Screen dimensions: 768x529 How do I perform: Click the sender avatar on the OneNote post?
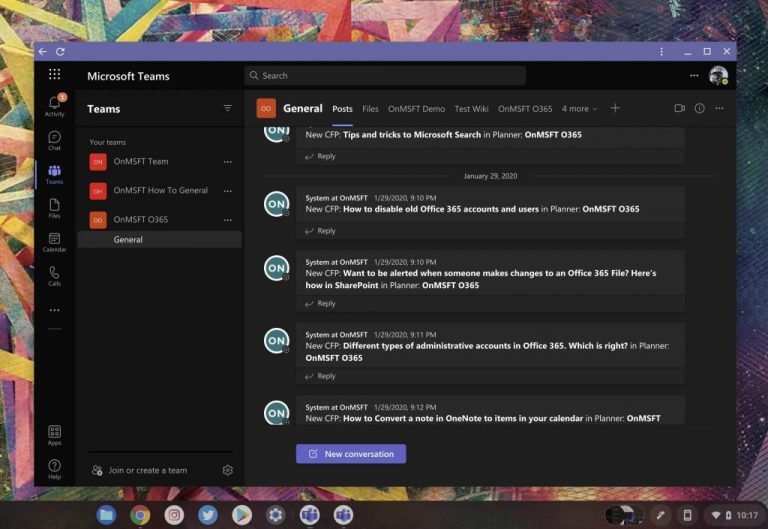(277, 412)
